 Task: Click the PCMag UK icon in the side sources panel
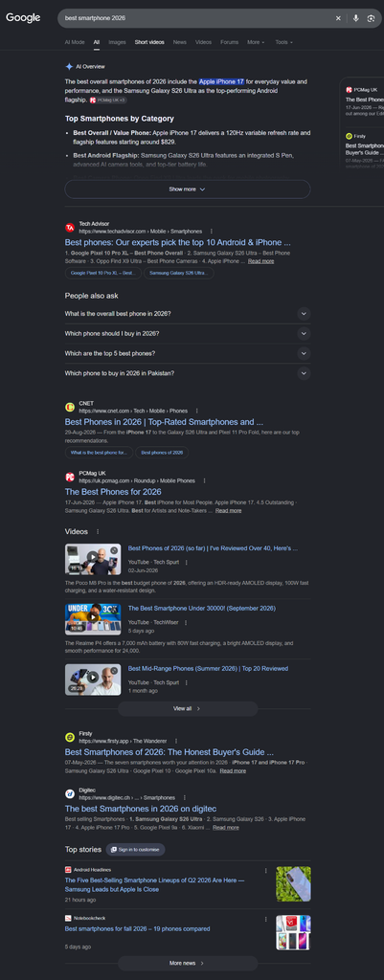(x=349, y=90)
